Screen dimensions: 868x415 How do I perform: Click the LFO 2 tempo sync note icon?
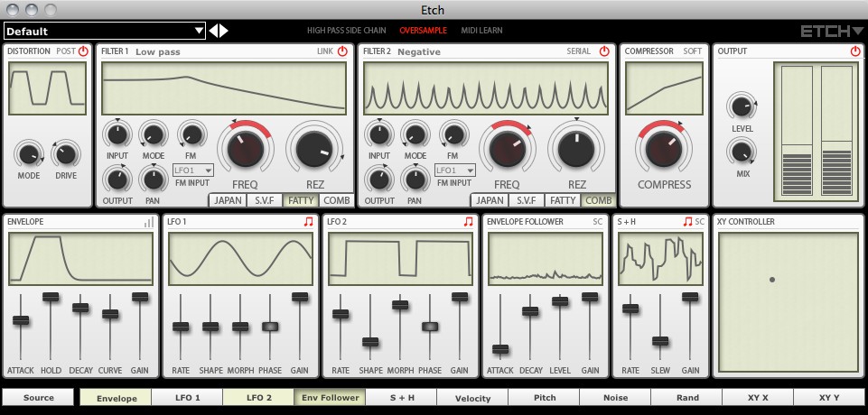point(468,222)
